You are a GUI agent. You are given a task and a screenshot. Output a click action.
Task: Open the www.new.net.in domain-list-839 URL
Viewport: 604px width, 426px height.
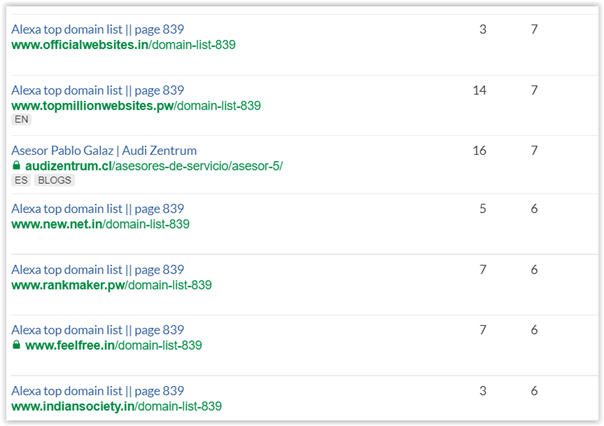pos(100,224)
